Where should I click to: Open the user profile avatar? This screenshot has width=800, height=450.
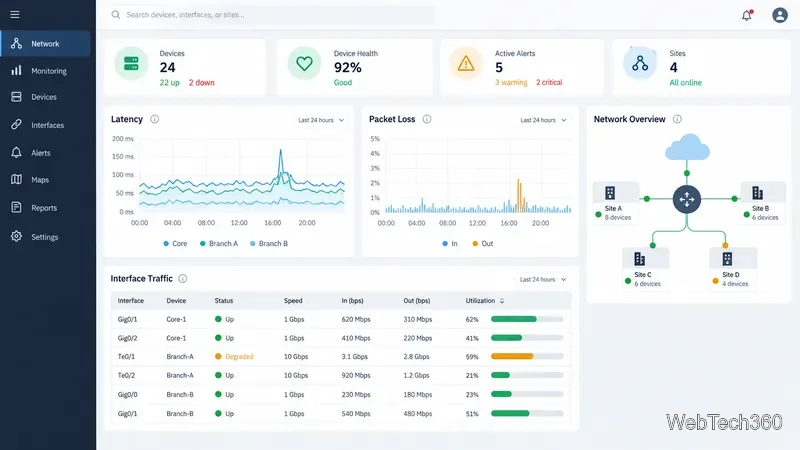coord(780,15)
